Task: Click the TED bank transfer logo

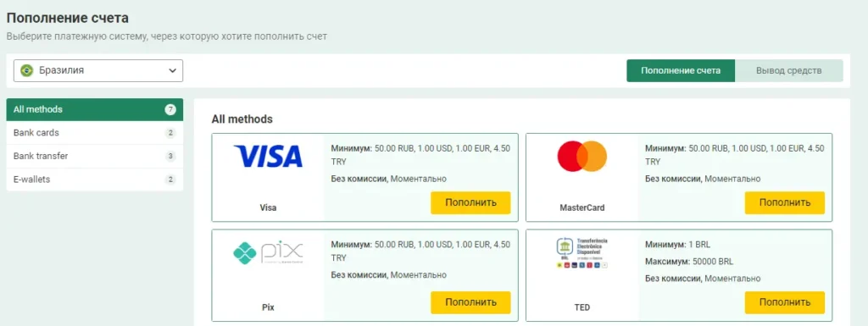Action: click(x=581, y=253)
